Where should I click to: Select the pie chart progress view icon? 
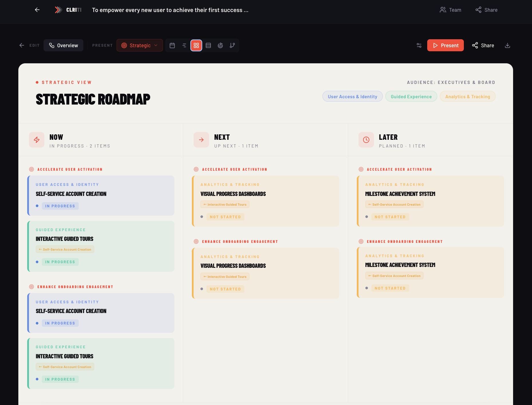click(220, 45)
